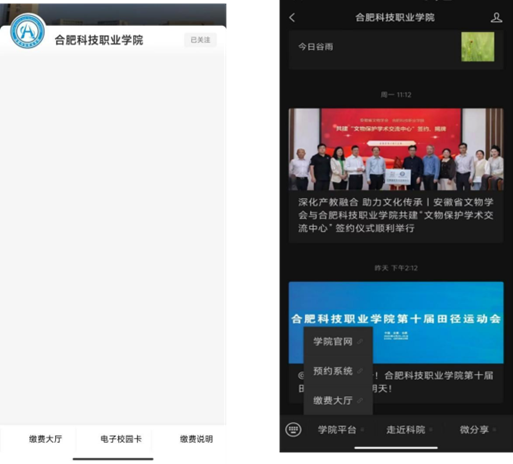
Task: Open the 今日谷雨 article
Action: coord(396,50)
